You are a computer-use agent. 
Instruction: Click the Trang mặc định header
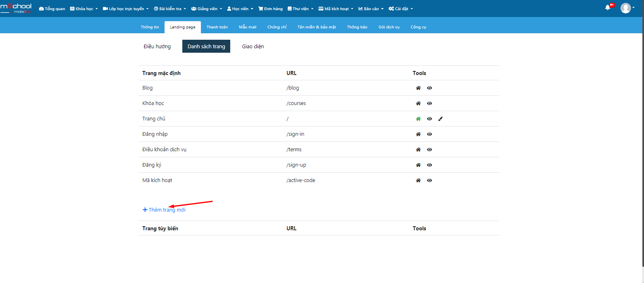click(x=162, y=73)
